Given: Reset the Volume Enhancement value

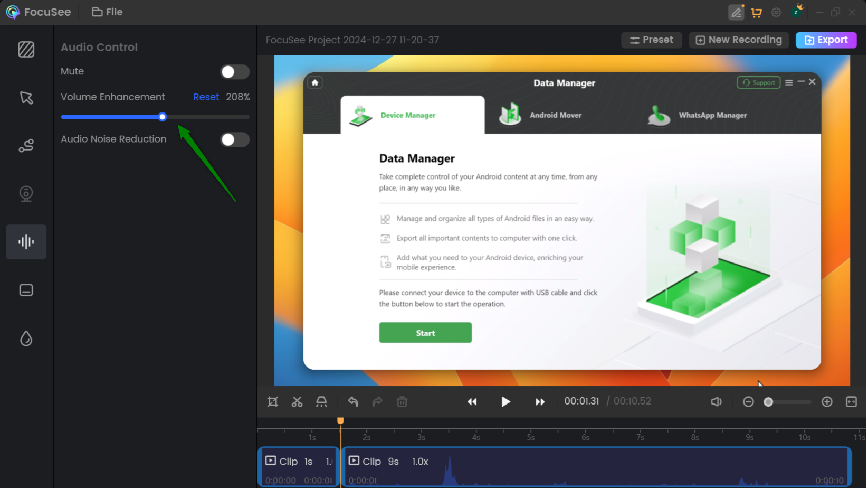Looking at the screenshot, I should 206,97.
